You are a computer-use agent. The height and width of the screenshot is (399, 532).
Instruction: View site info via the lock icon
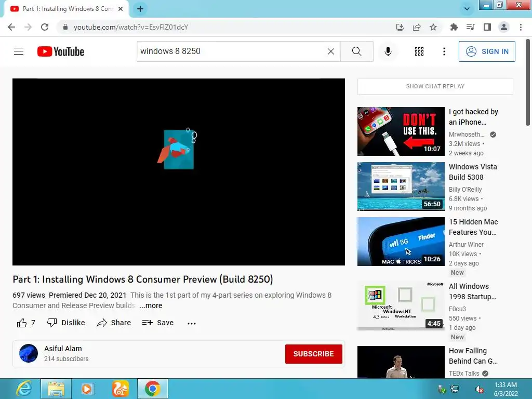[x=65, y=27]
